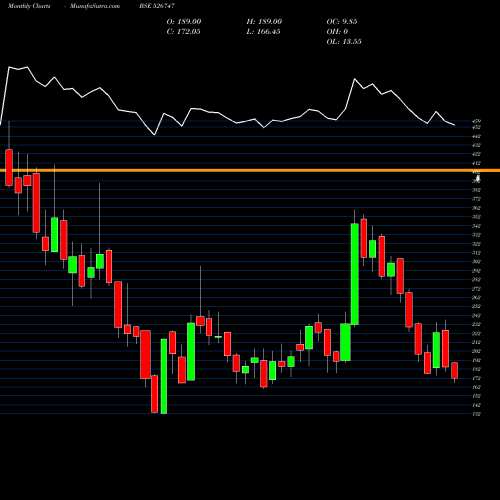500x500 pixels.
Task: Click the 342 price axis label
Action: 476,226
